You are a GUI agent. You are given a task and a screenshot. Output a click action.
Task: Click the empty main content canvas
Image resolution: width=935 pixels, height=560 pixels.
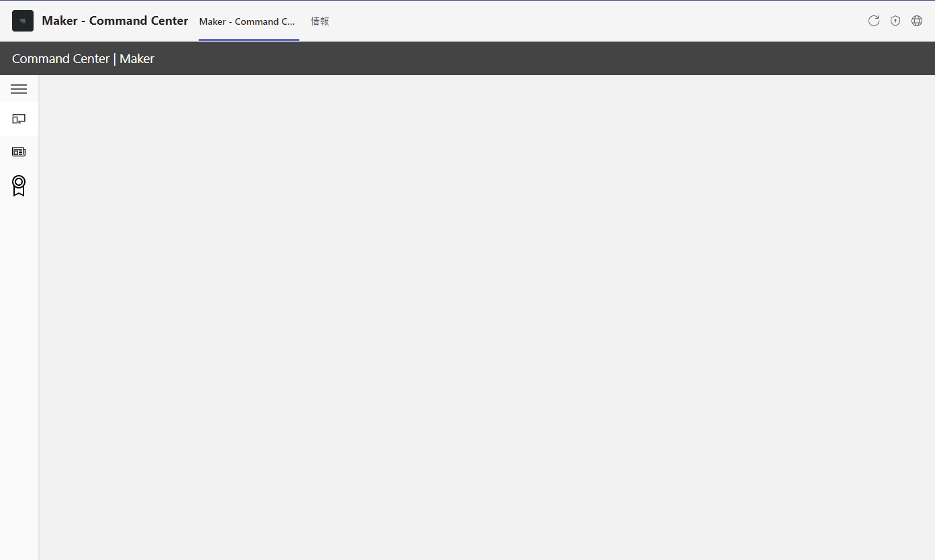(x=487, y=315)
